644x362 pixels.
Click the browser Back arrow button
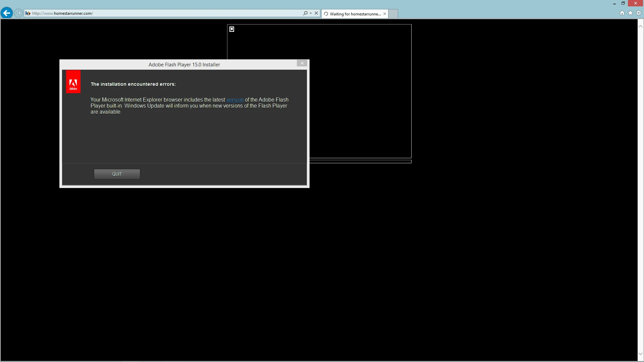click(x=7, y=13)
